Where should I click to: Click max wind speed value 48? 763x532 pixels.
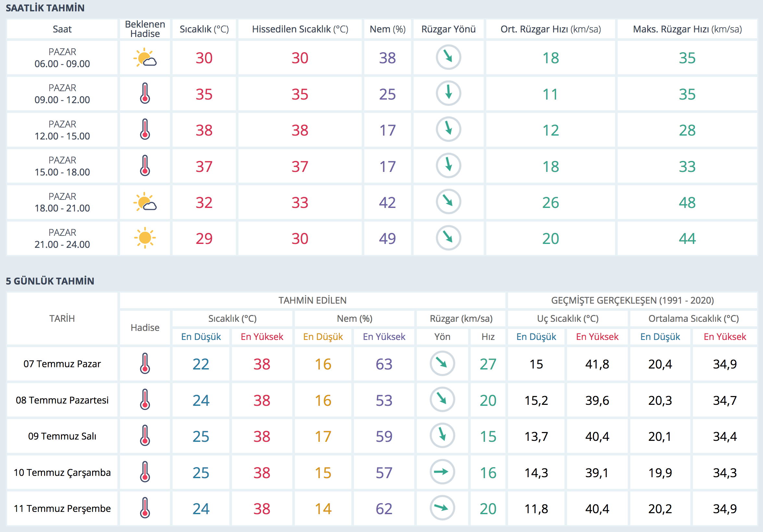pyautogui.click(x=687, y=202)
